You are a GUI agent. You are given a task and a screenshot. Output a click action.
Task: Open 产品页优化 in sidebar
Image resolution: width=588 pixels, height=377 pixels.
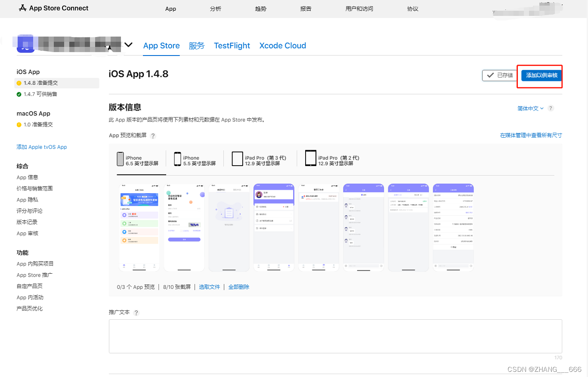29,309
